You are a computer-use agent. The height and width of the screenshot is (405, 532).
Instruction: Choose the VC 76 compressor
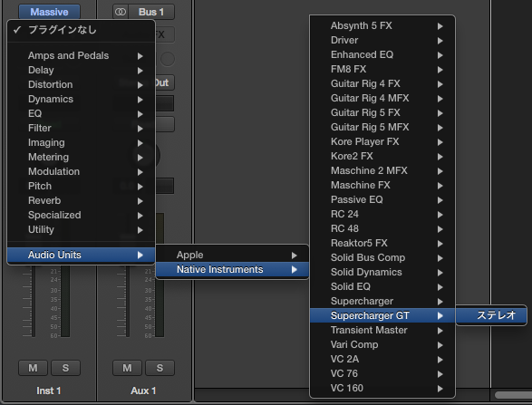[382, 374]
